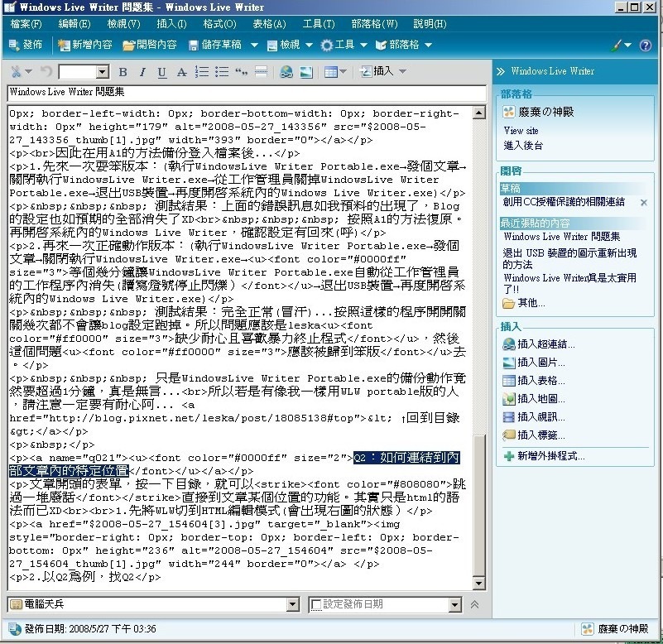Create new content with 新增內容

[85, 45]
